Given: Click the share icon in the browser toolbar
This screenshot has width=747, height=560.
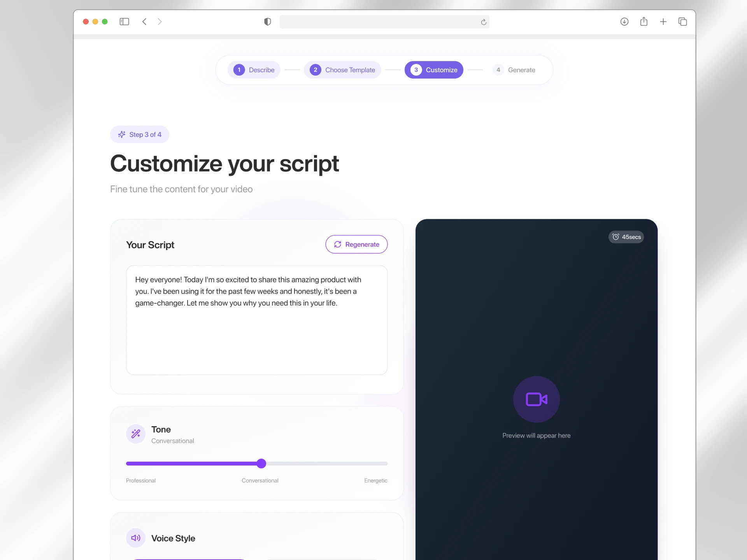Looking at the screenshot, I should [644, 22].
